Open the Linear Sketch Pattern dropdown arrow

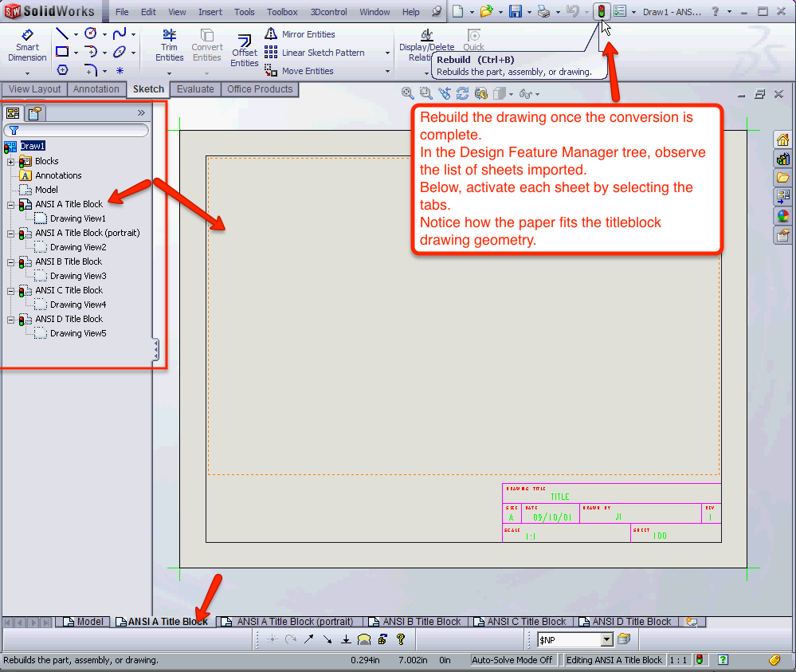[387, 53]
